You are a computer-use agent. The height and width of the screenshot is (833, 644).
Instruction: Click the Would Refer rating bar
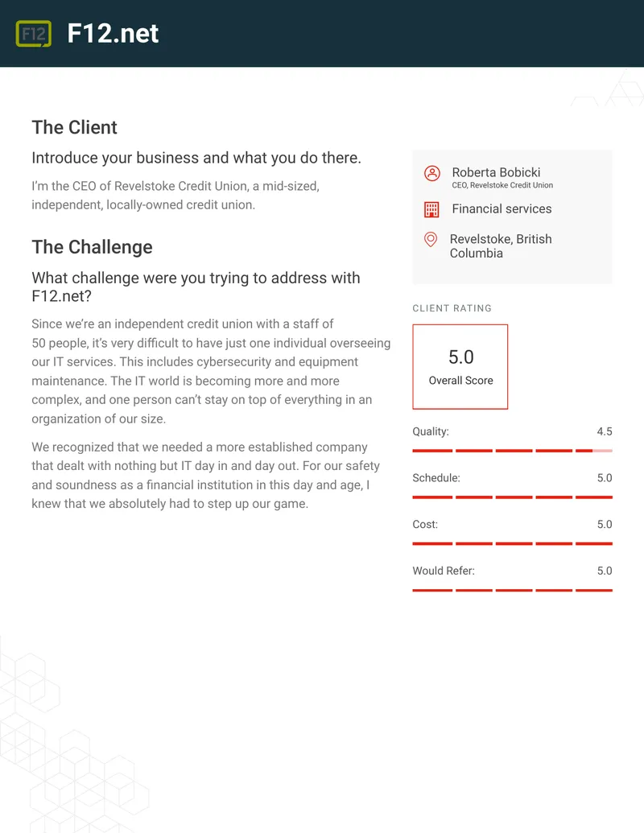512,590
